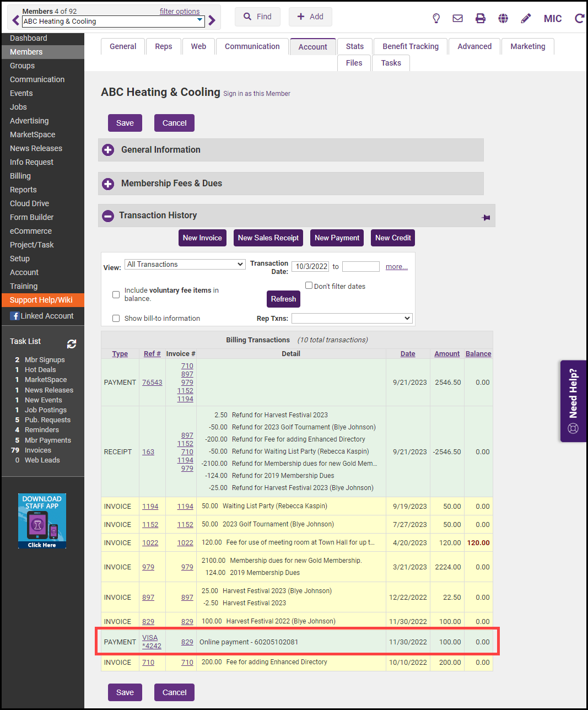
Task: Check the Don't filter dates box
Action: 309,286
